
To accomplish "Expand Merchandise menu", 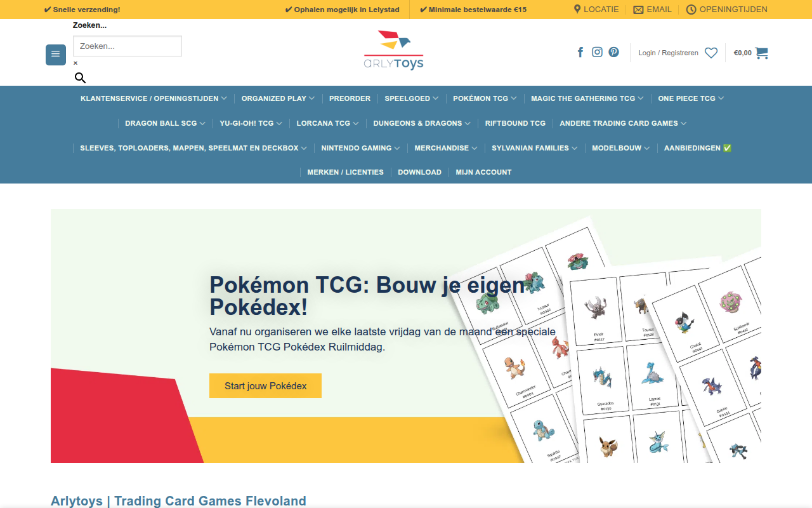I will [x=446, y=148].
